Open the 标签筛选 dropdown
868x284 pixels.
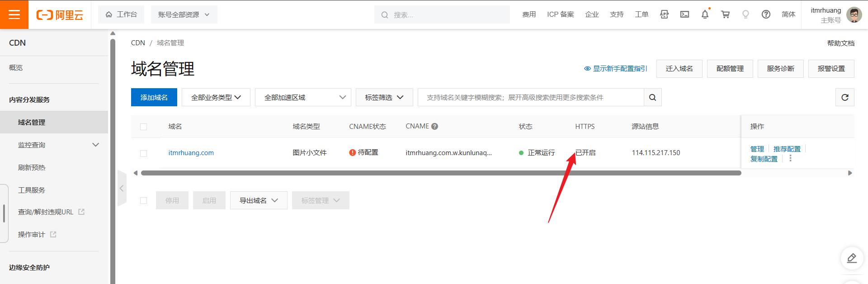tap(384, 97)
